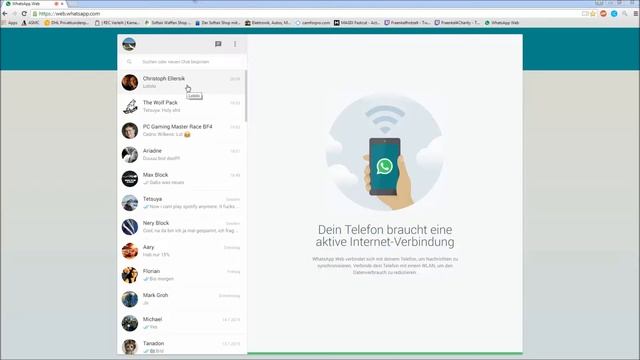Click the blue extension icon in the browser toolbar
The image size is (640, 360).
click(614, 13)
